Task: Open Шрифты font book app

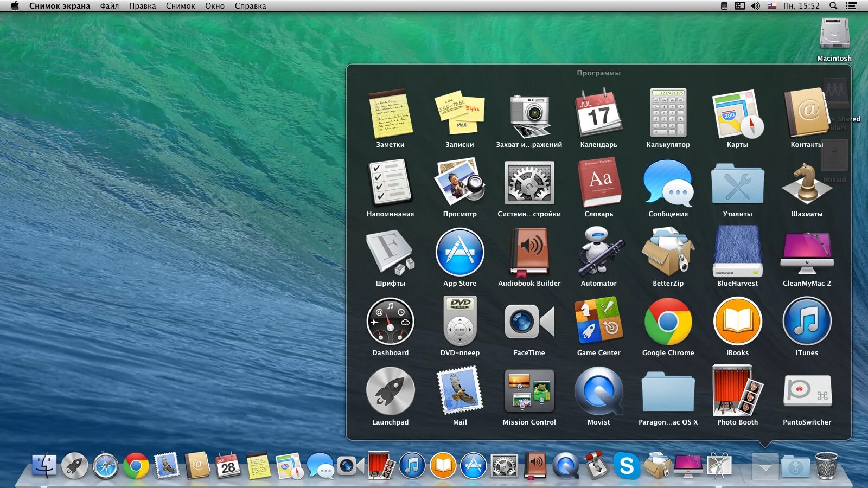Action: [390, 252]
